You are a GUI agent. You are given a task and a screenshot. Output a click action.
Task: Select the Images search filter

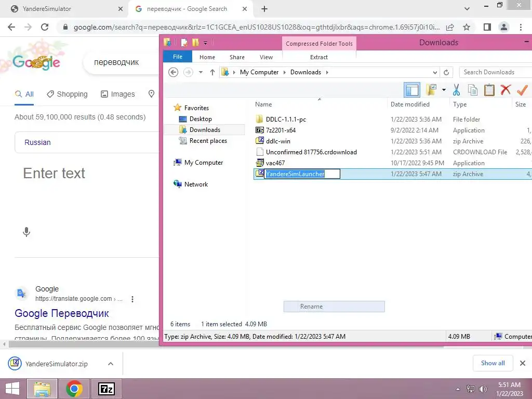(x=118, y=94)
